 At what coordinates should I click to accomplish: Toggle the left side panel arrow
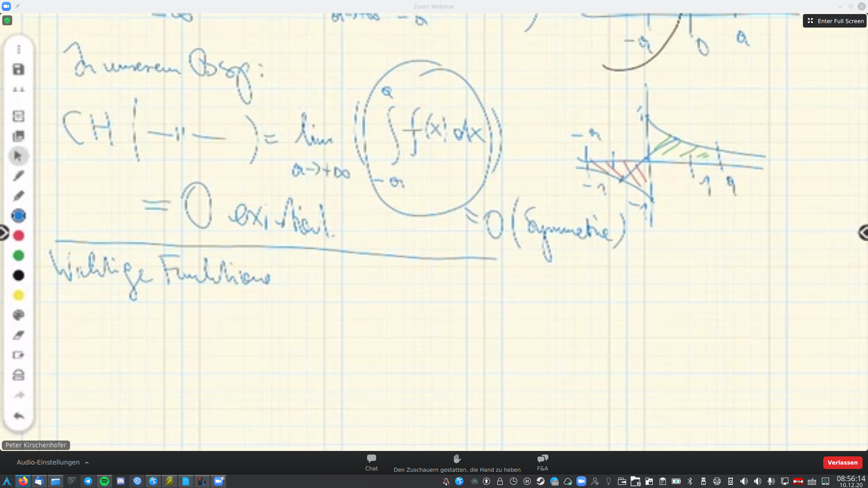point(3,233)
